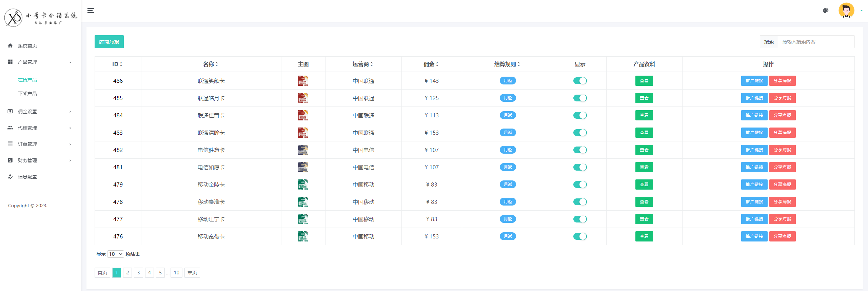
Task: Open thumbnail of 电信如愿卡
Action: [x=303, y=167]
